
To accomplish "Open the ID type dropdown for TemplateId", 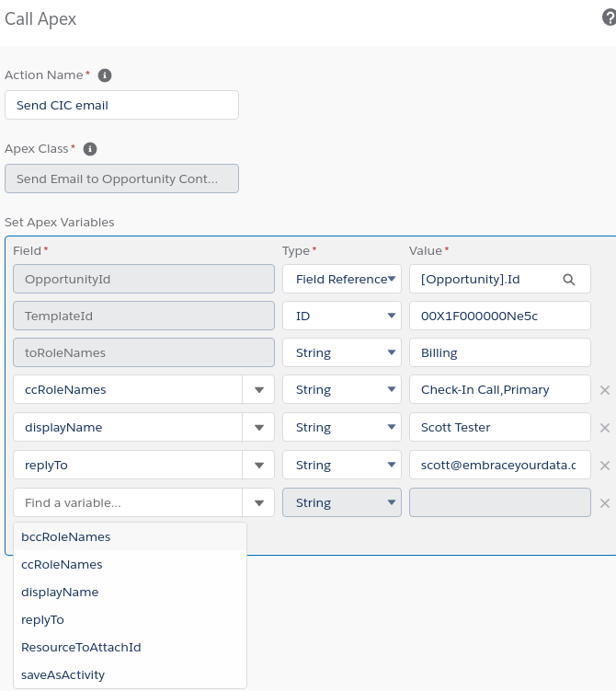I will (342, 316).
